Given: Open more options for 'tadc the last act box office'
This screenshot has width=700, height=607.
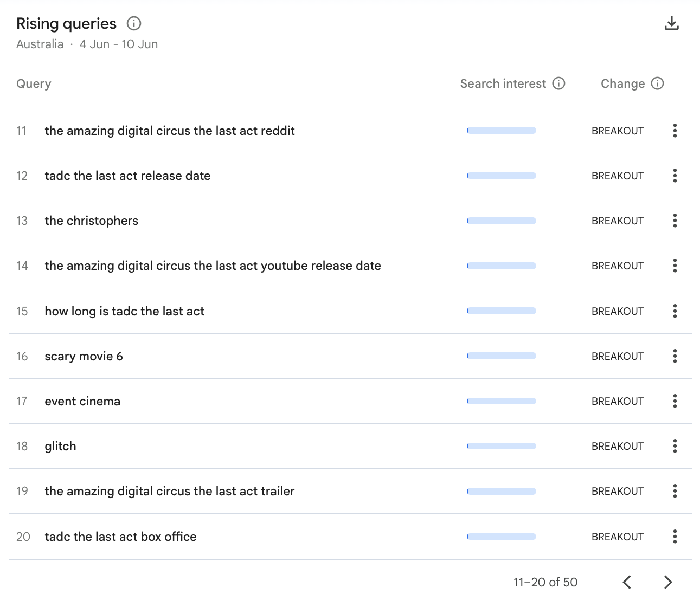Looking at the screenshot, I should click(x=675, y=537).
